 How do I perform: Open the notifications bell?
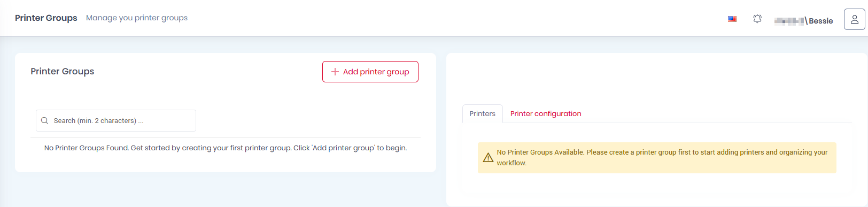click(x=757, y=19)
